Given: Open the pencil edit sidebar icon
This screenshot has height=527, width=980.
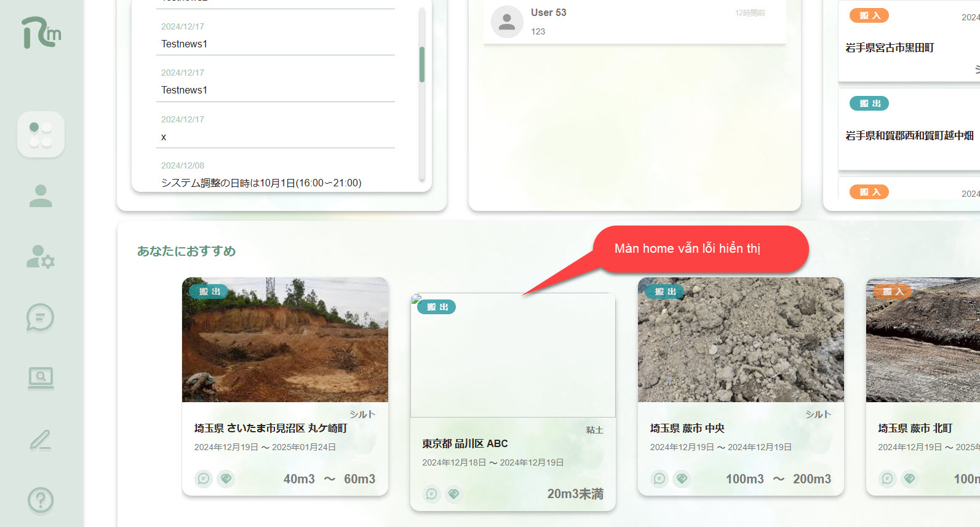Looking at the screenshot, I should (41, 440).
